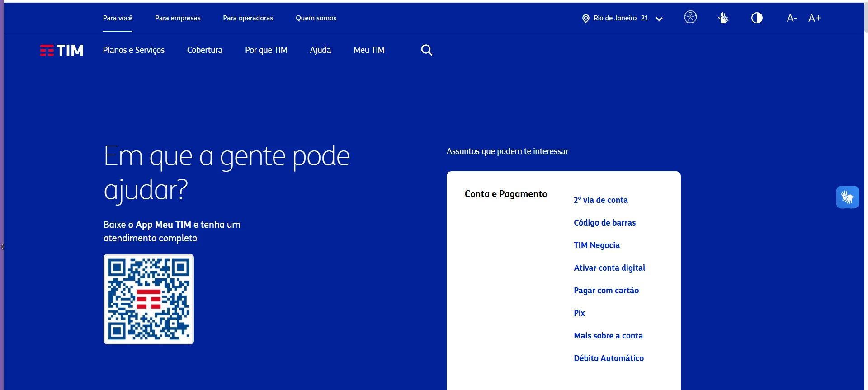Click the TIM logo
Viewport: 868px width, 390px height.
(x=61, y=50)
